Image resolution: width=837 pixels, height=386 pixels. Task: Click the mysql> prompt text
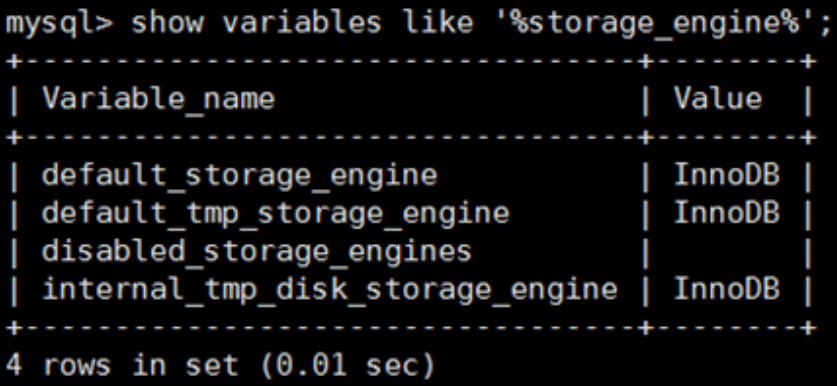(62, 24)
